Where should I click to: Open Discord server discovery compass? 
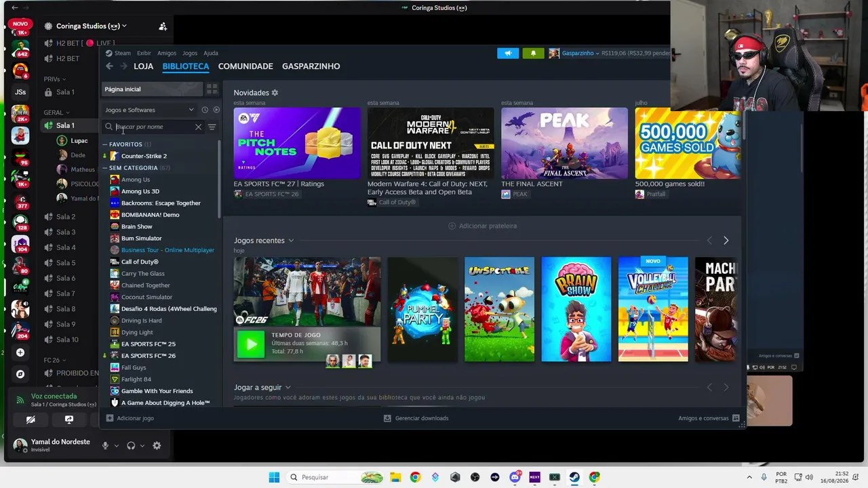click(20, 374)
